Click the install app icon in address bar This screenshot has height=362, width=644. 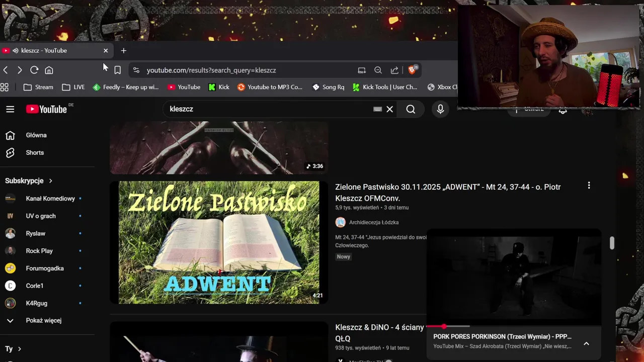pyautogui.click(x=362, y=70)
